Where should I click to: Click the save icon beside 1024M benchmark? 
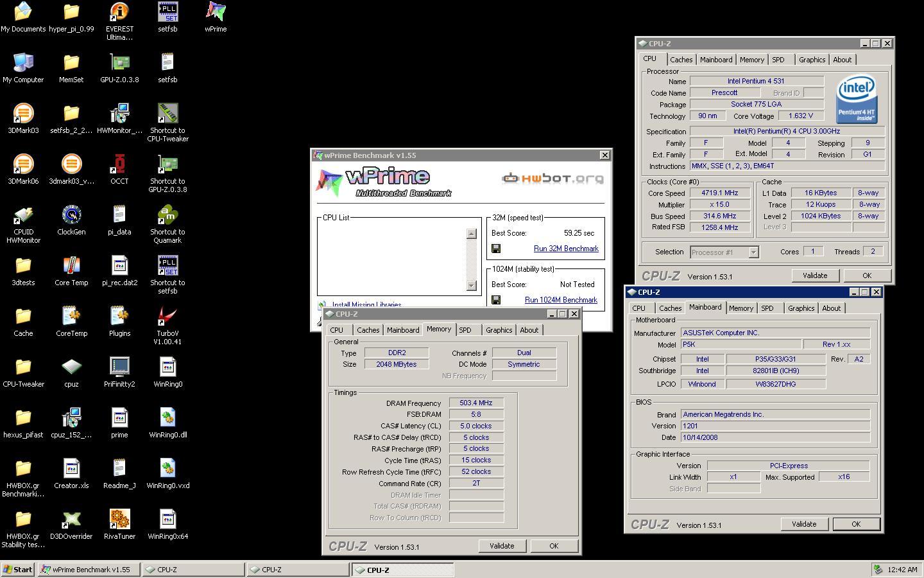pos(496,300)
